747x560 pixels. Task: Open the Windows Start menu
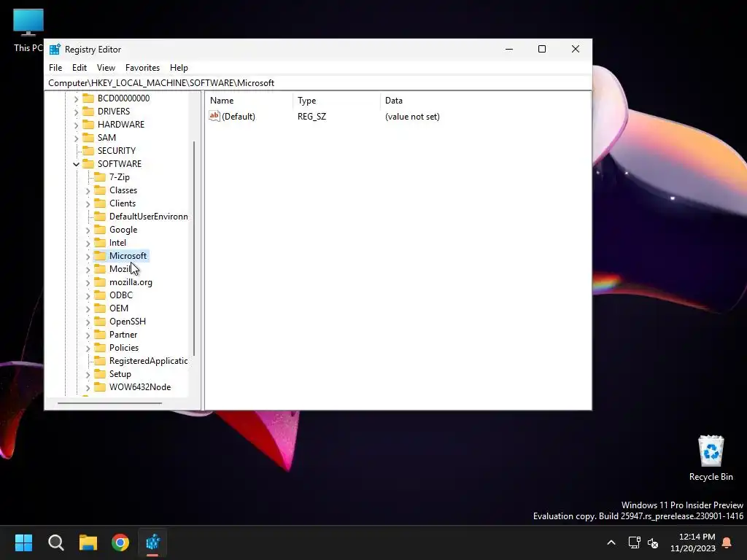(x=23, y=542)
